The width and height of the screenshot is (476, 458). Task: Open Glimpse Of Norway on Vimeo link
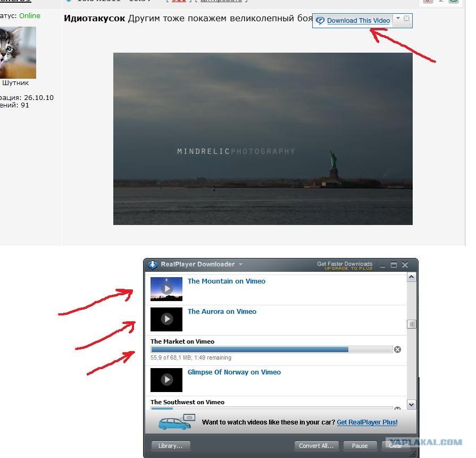pos(234,372)
